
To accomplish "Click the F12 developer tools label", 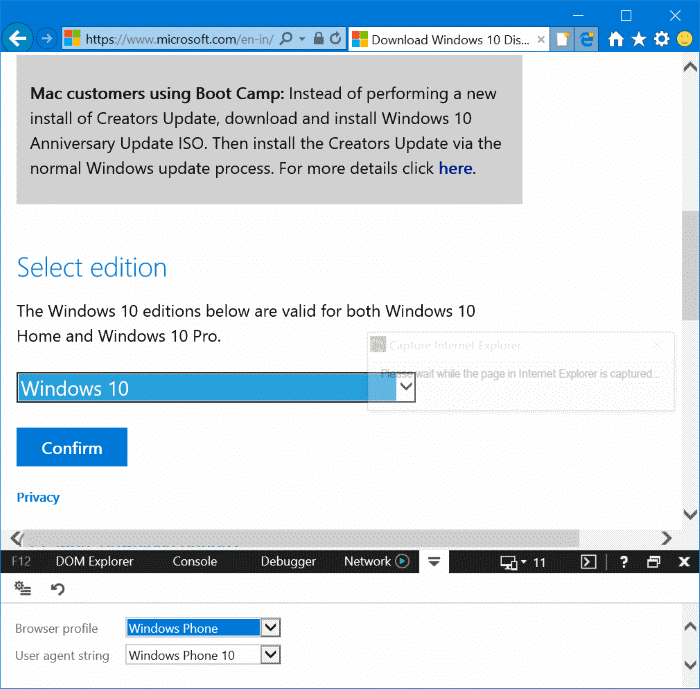I will click(x=21, y=561).
